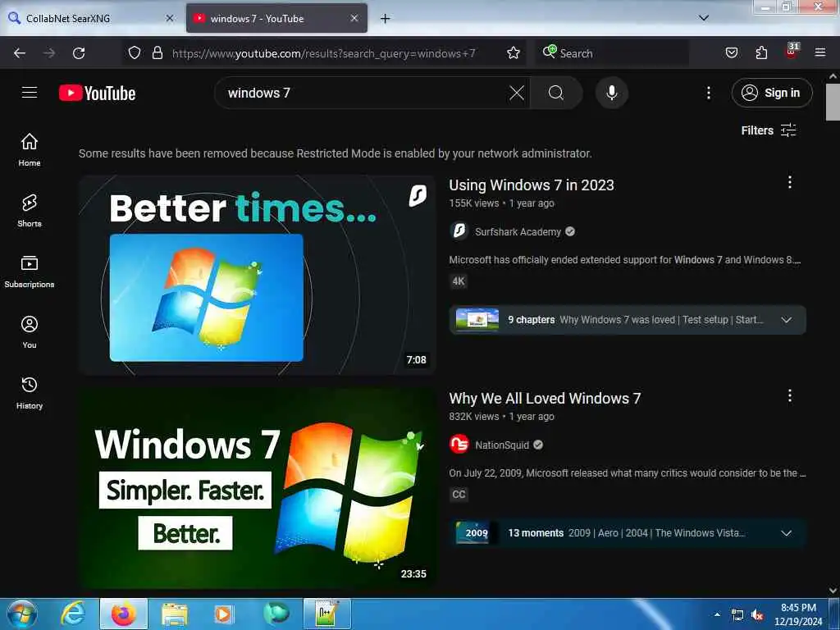Open Shorts from the sidebar
This screenshot has width=840, height=630.
point(30,211)
